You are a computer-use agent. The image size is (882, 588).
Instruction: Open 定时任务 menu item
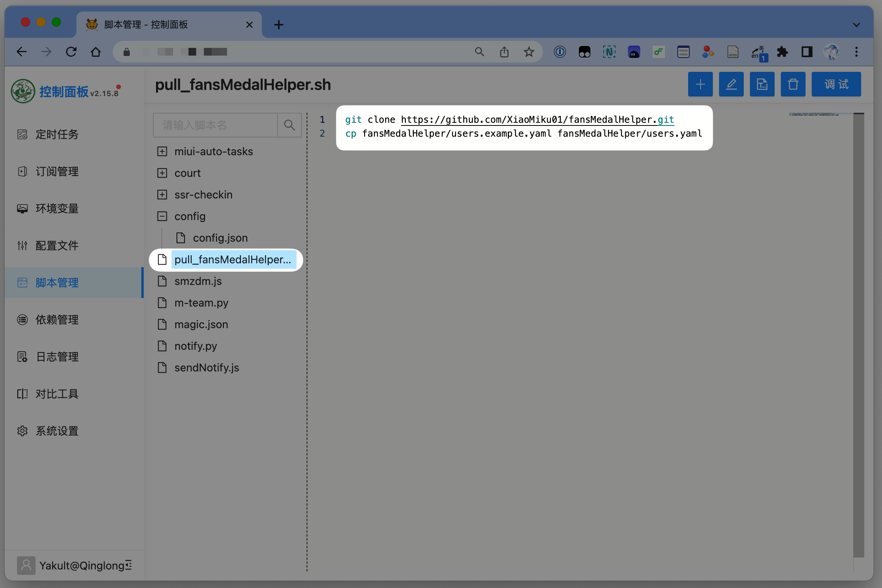click(x=57, y=134)
